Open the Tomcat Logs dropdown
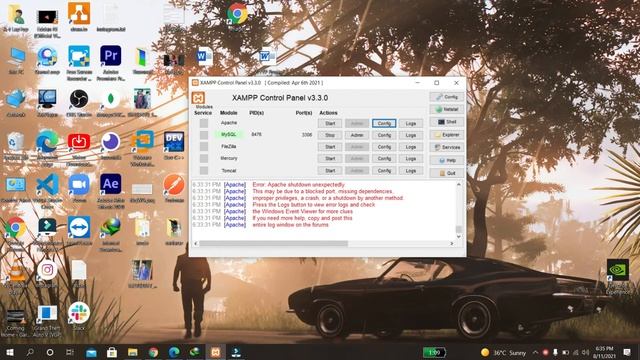 (411, 171)
